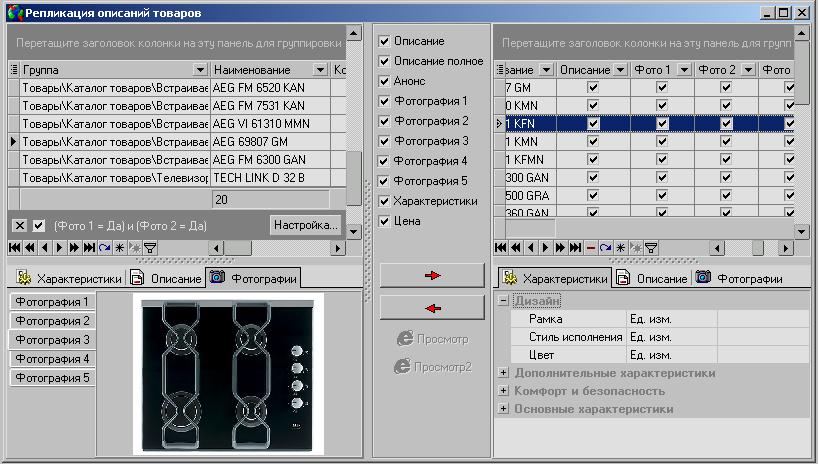Click the left grid scroll-down arrow
The height and width of the screenshot is (464, 818).
[x=354, y=231]
